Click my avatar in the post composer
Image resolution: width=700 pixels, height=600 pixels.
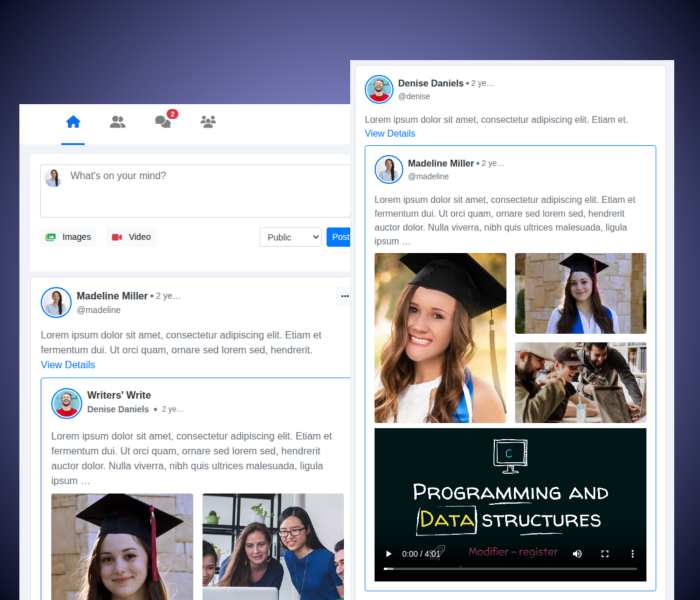pos(54,178)
